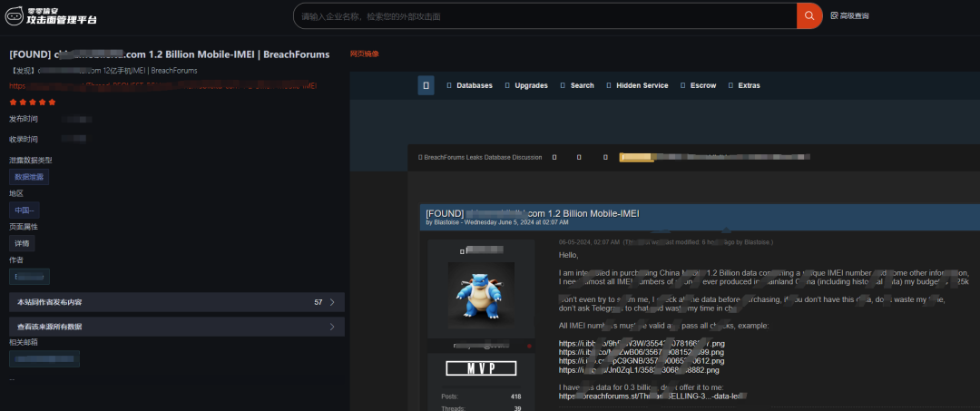Click the Blastoise avatar image
This screenshot has height=411, width=980.
(x=481, y=296)
